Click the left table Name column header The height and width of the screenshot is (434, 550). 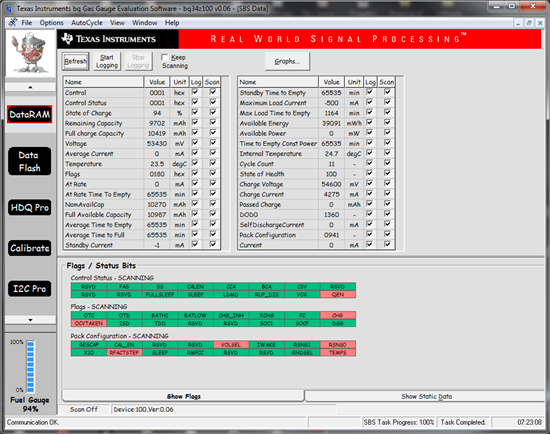click(104, 82)
